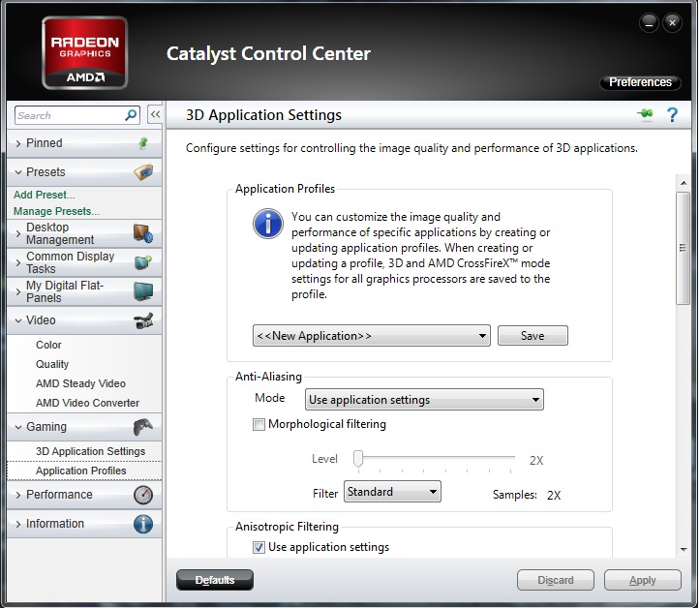Click the Radeon Graphics AMD logo
This screenshot has width=700, height=608.
(85, 52)
